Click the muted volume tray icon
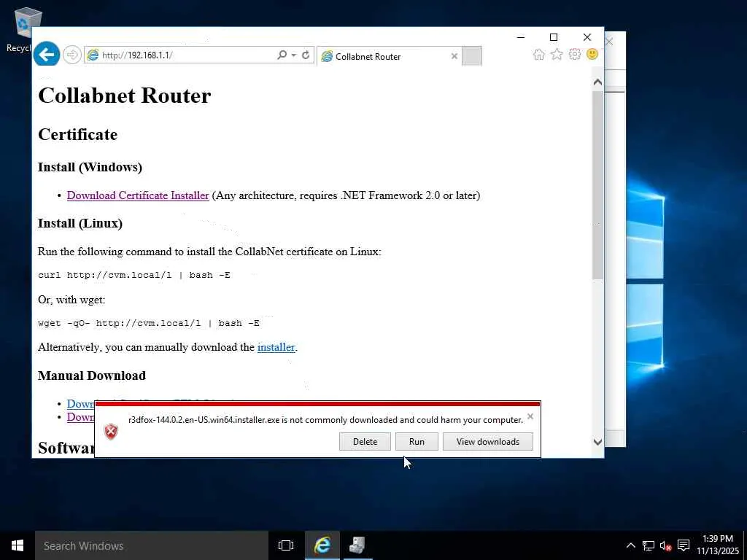Screen dimensions: 747x560 665,545
